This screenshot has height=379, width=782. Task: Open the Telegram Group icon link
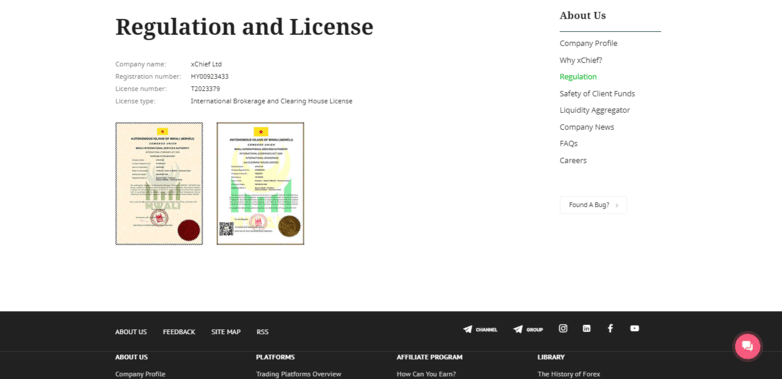528,329
